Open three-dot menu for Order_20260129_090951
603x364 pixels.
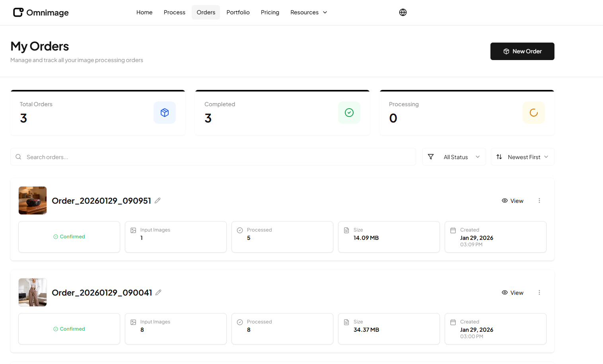pos(539,200)
